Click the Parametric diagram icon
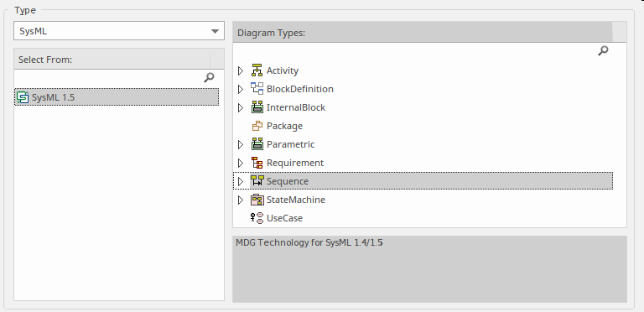The width and height of the screenshot is (644, 312). pyautogui.click(x=257, y=144)
